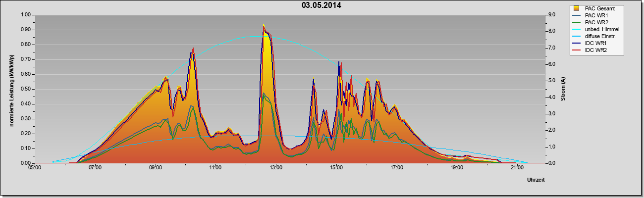The height and width of the screenshot is (198, 644).
Task: Click the 21:00 time axis label
Action: click(x=517, y=168)
